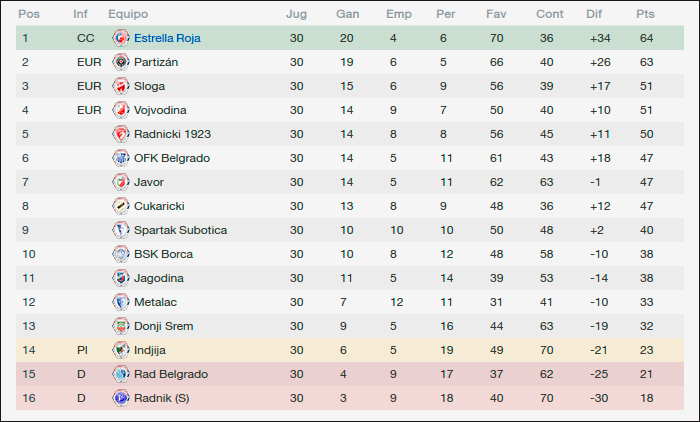Screen dimensions: 700x422
Task: Click the Jagodina club crest icon
Action: pos(121,278)
